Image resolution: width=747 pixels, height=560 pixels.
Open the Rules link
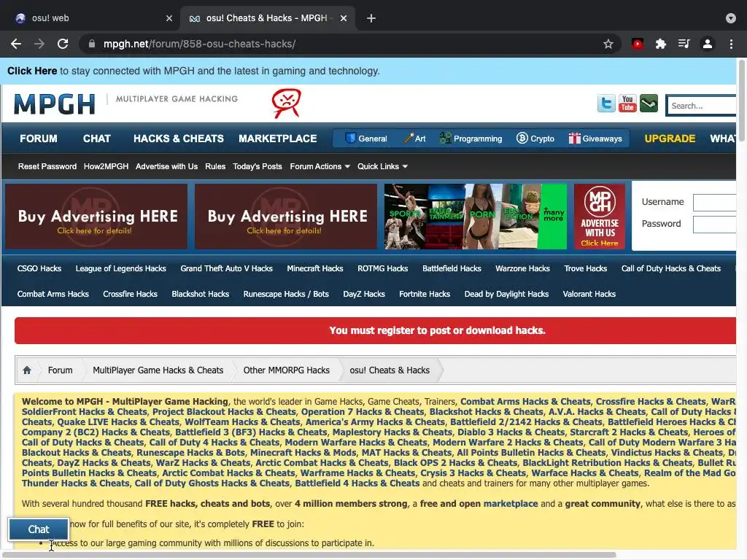[x=215, y=166]
